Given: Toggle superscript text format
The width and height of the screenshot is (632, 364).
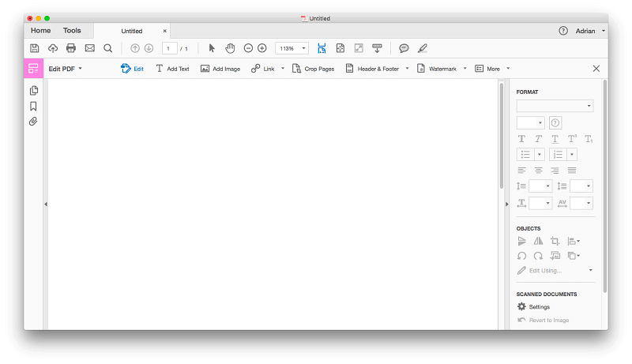Looking at the screenshot, I should coord(572,139).
